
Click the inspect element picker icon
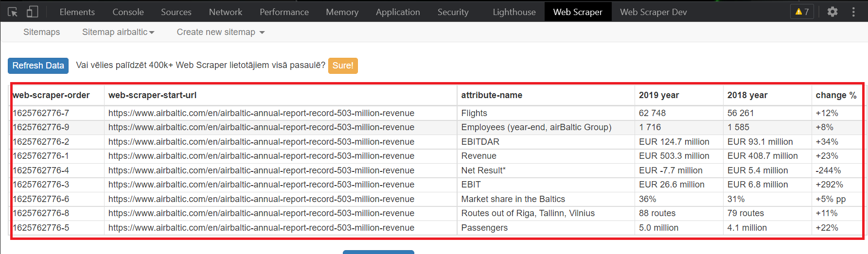[13, 12]
